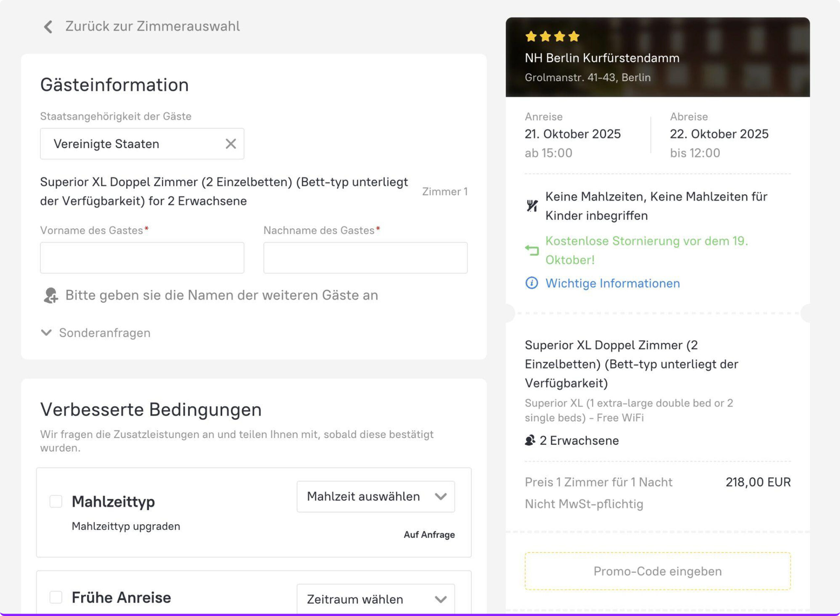This screenshot has width=840, height=616.
Task: Go back via Zurück zur Zimmerauswahl
Action: coord(152,27)
